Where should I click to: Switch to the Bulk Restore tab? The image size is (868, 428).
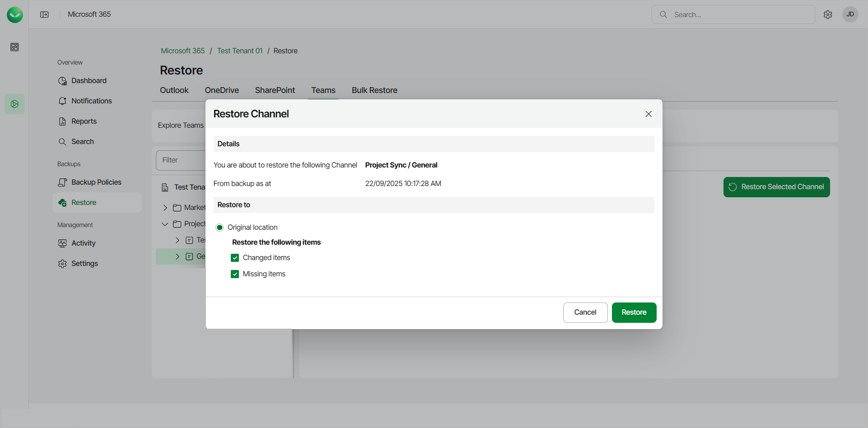[x=374, y=90]
